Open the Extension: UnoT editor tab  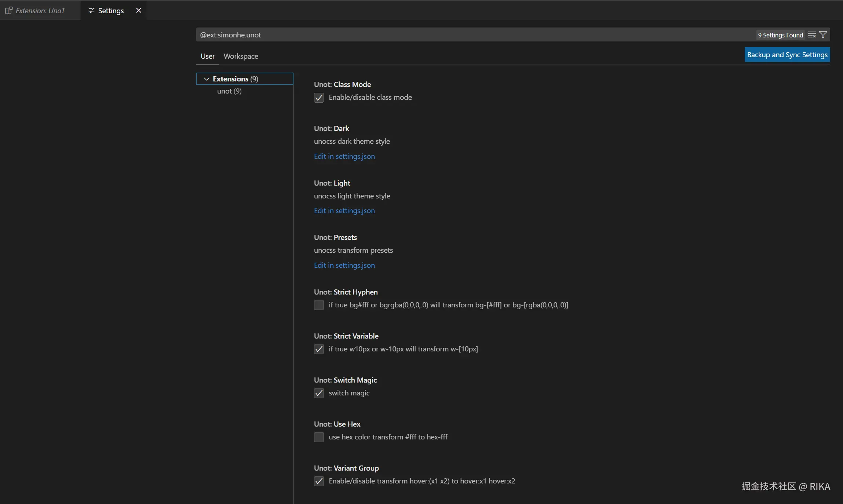click(x=40, y=11)
